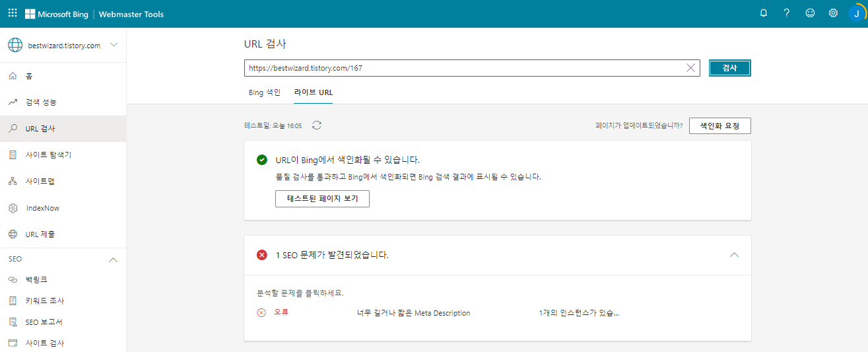Open 사이트 검사 in the sidebar
The image size is (868, 352).
[x=63, y=343]
